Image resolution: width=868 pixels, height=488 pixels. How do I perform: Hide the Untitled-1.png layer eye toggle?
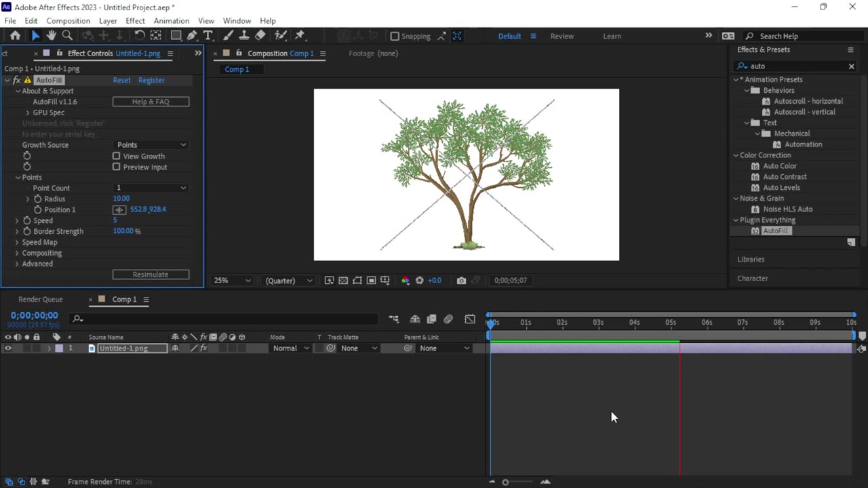click(x=8, y=348)
